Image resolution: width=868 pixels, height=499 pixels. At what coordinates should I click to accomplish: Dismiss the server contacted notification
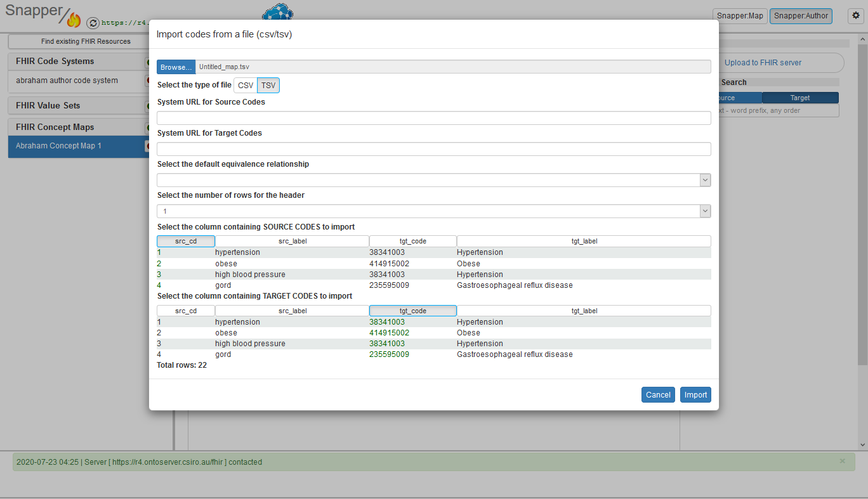coord(843,461)
